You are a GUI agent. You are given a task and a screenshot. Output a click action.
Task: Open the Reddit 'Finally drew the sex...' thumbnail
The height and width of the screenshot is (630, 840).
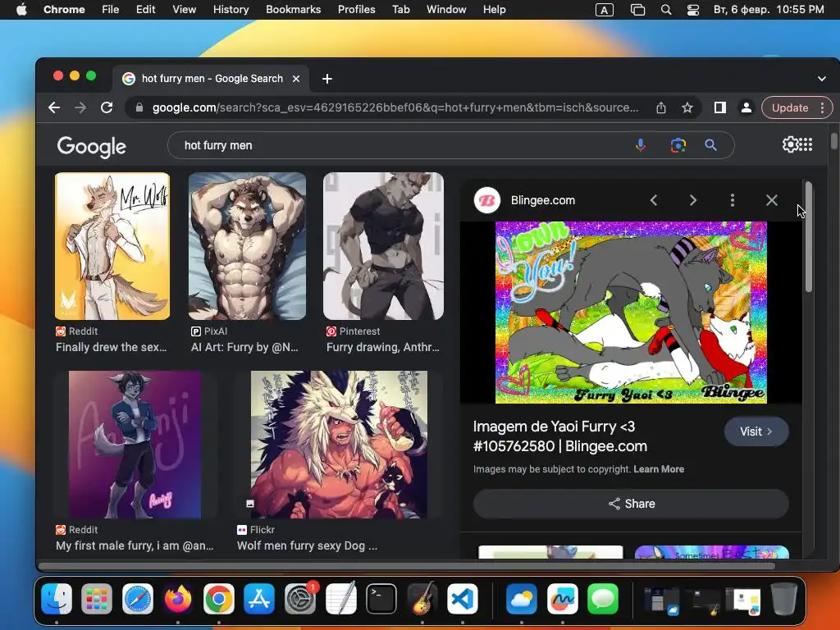coord(112,246)
